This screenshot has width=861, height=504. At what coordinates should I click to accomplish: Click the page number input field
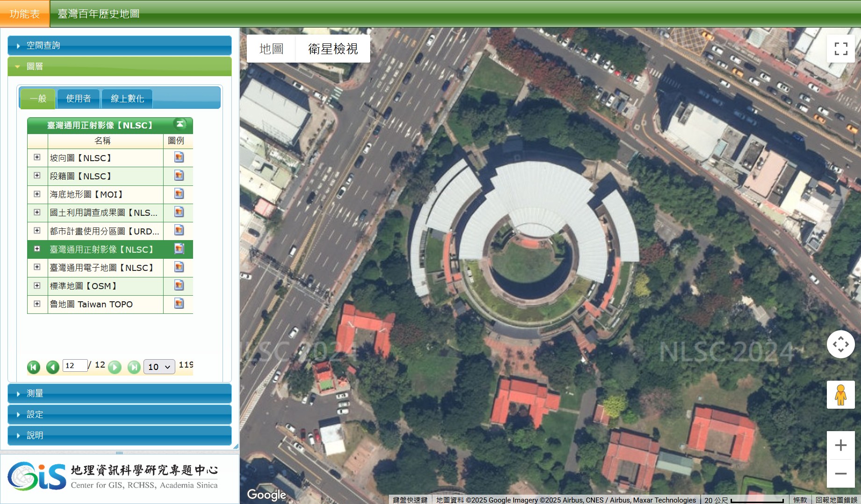pyautogui.click(x=75, y=365)
